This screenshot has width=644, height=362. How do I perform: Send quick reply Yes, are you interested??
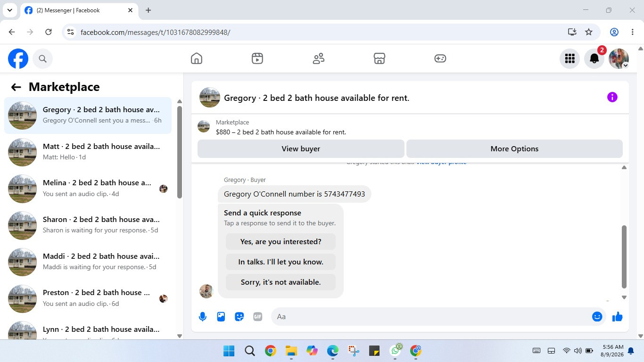click(x=281, y=242)
